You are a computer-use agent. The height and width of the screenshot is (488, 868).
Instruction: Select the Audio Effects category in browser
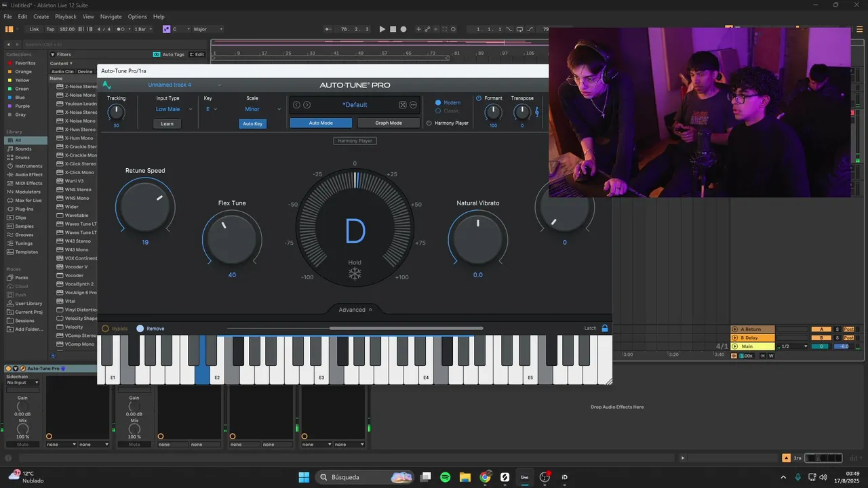pos(28,174)
